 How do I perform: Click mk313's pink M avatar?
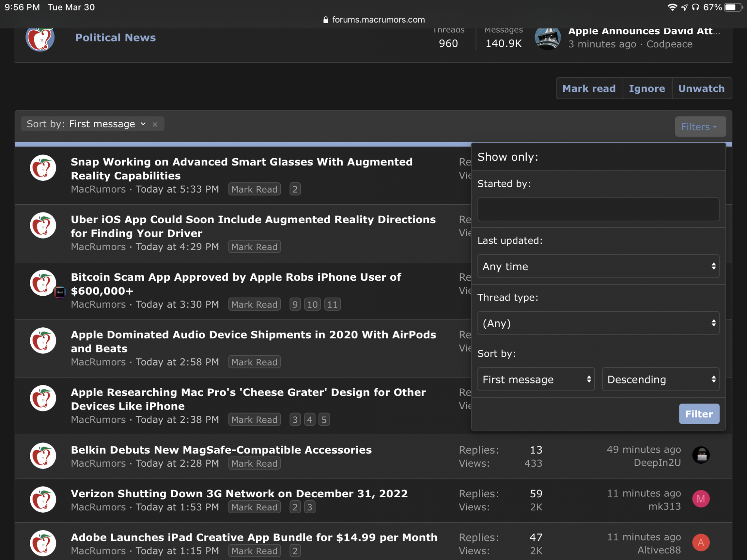(701, 499)
